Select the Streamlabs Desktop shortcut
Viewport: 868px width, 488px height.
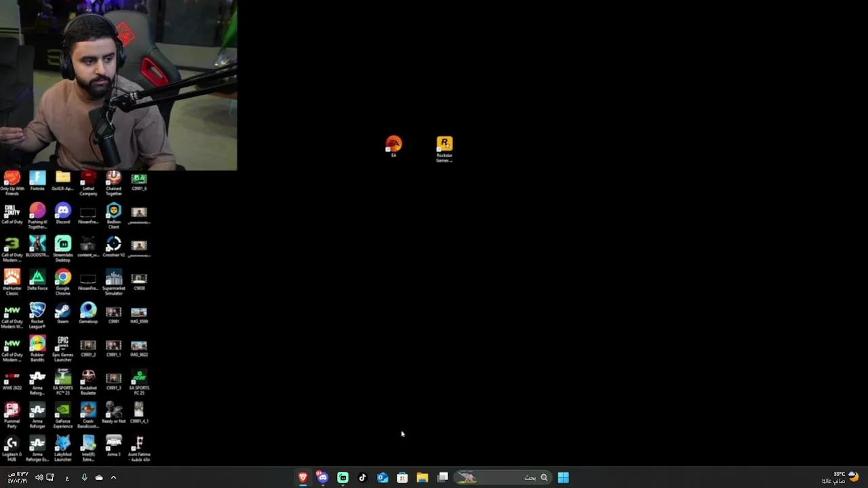point(63,250)
